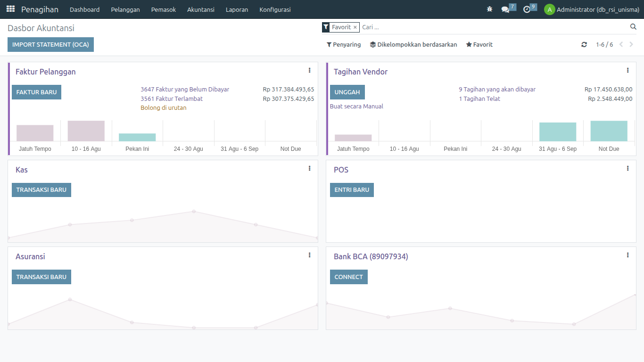Open Tagihan Vendor card options menu
Viewport: 644px width, 362px height.
tap(627, 71)
